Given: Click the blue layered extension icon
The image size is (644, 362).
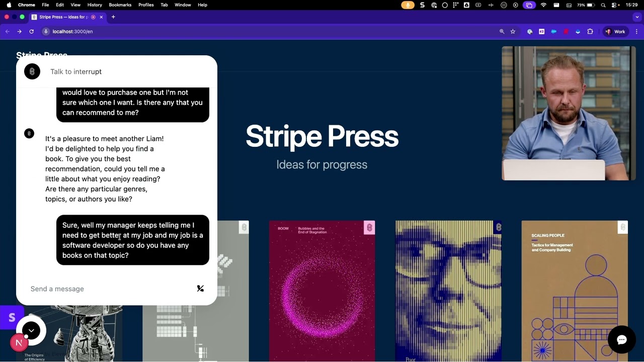Looking at the screenshot, I should pos(578,31).
